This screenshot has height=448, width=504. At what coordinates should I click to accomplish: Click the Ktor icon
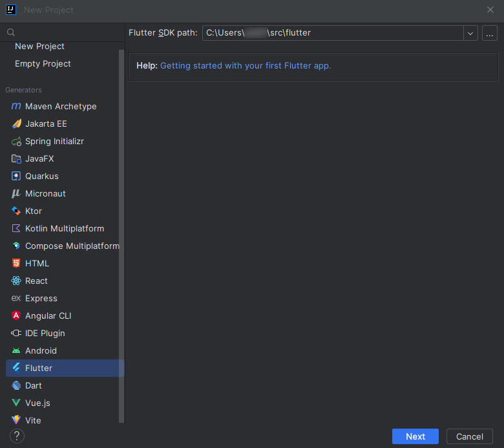16,211
